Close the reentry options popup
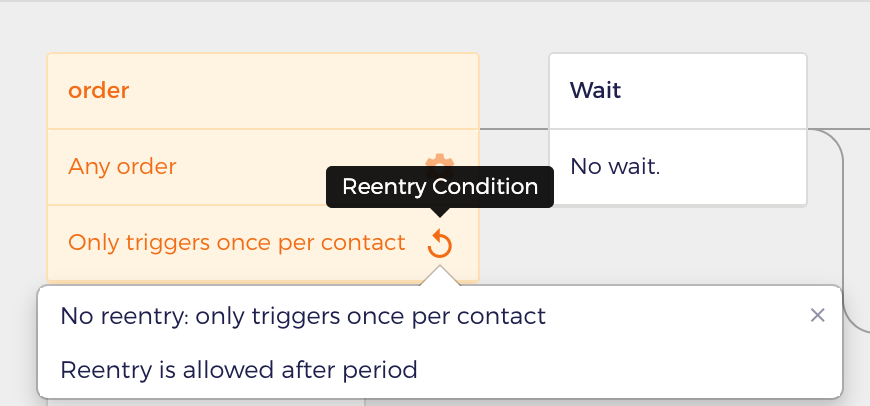 [x=817, y=316]
